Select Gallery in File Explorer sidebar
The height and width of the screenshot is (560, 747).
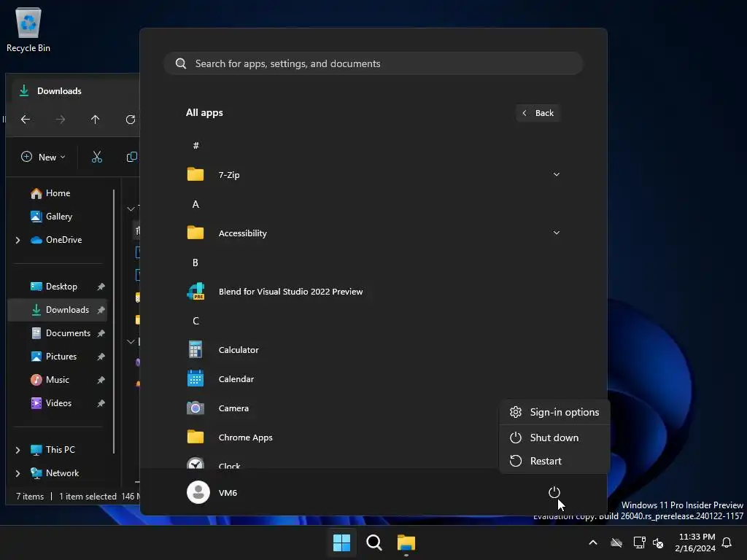(x=58, y=216)
